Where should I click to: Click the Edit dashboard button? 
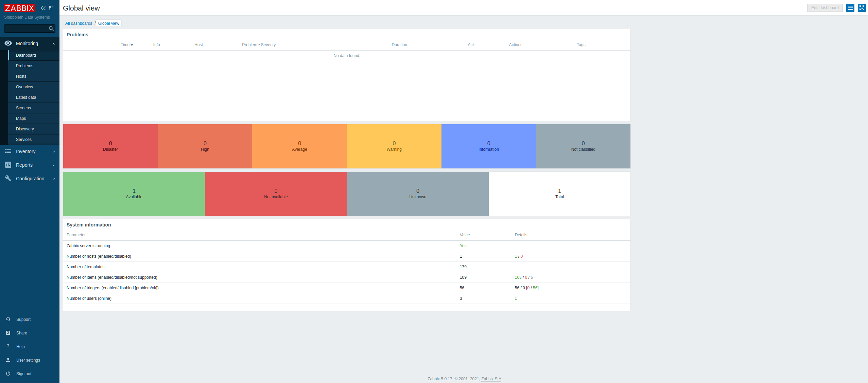(x=824, y=8)
